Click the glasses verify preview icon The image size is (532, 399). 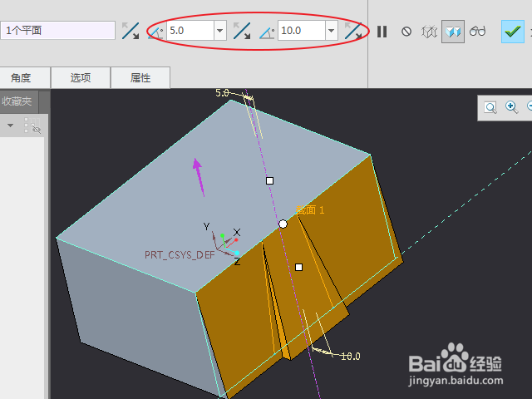coord(477,32)
